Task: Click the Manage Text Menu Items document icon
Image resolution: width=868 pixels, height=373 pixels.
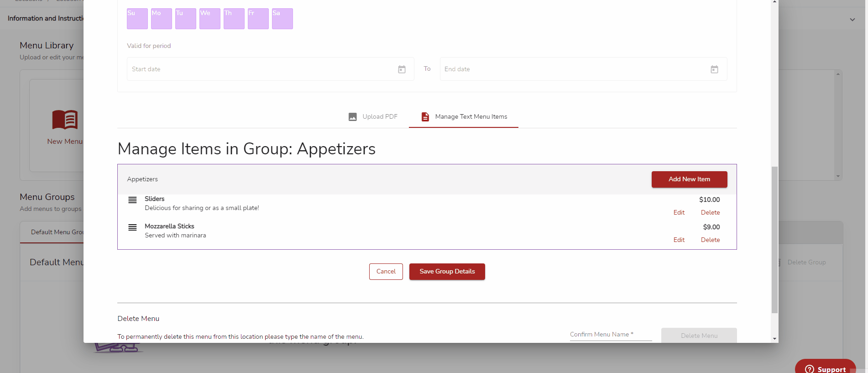Action: 425,117
